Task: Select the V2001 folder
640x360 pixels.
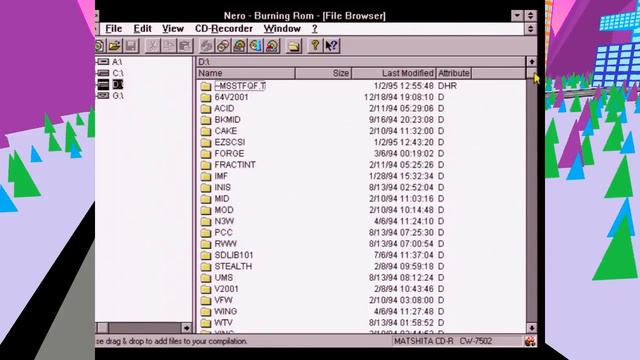Action: (220, 289)
